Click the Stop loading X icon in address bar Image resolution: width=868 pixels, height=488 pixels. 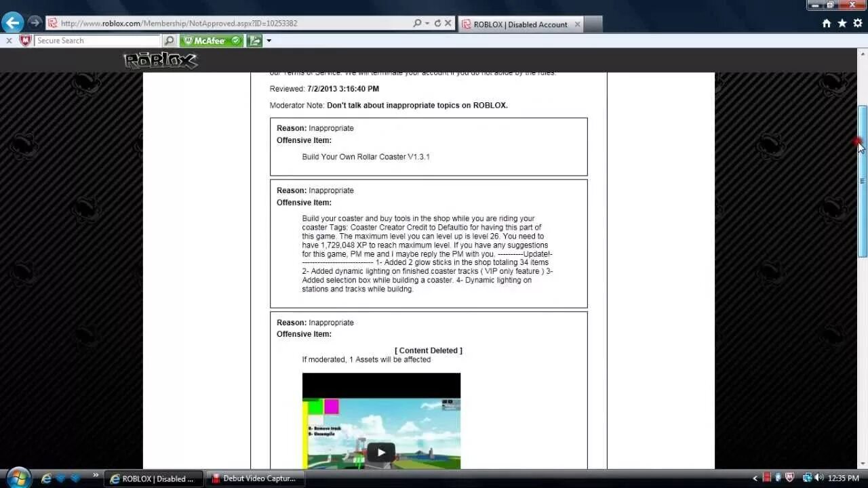click(x=448, y=23)
